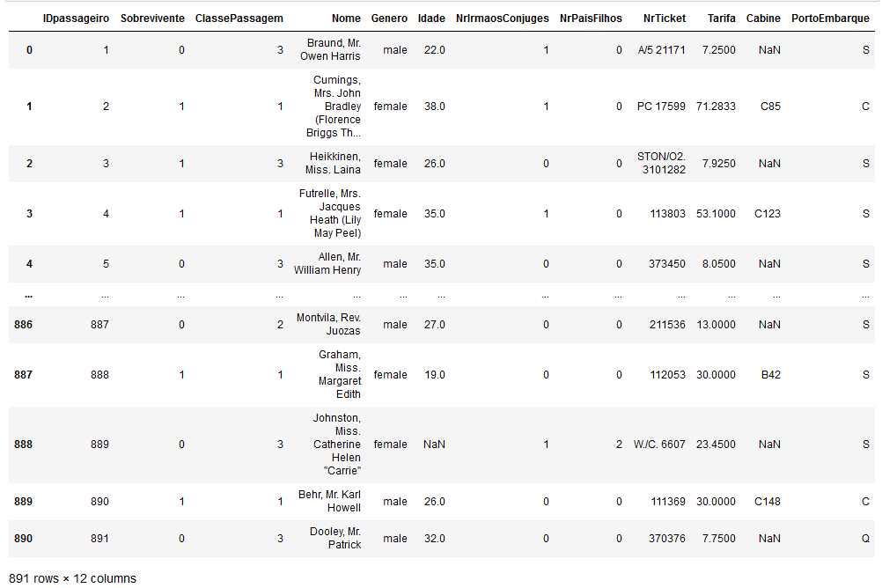882x588 pixels.
Task: Click the NrTicket column header
Action: (664, 18)
